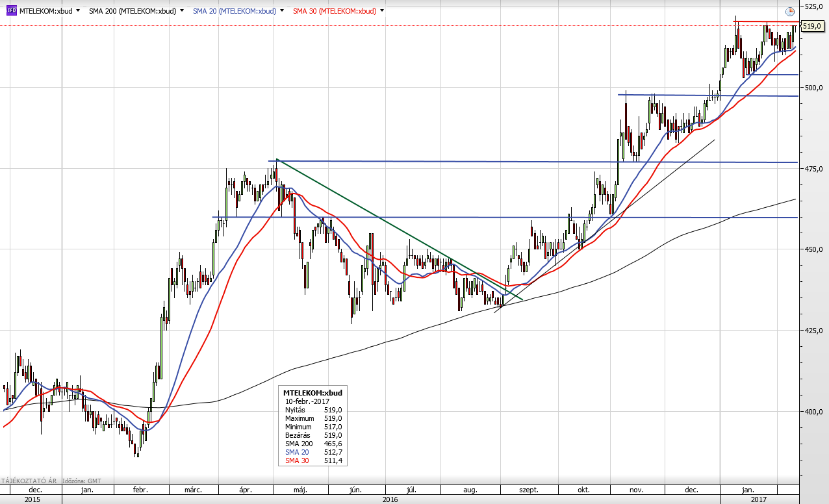Viewport: 829px width, 504px height.
Task: Click the Minimum 517,0 row
Action: point(313,427)
